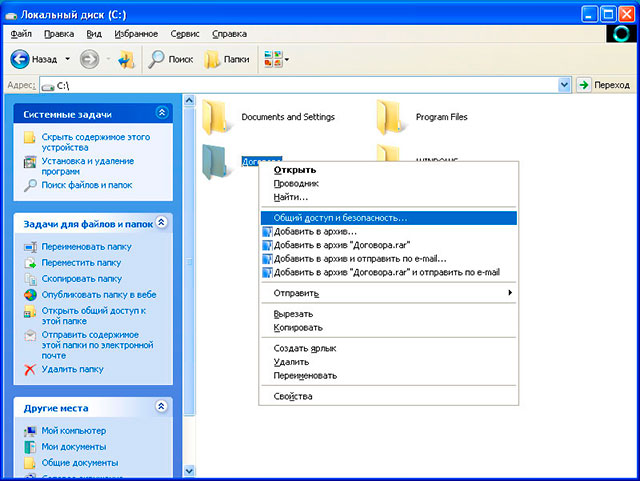Click the Back arrow icon
The height and width of the screenshot is (481, 640).
(x=20, y=59)
